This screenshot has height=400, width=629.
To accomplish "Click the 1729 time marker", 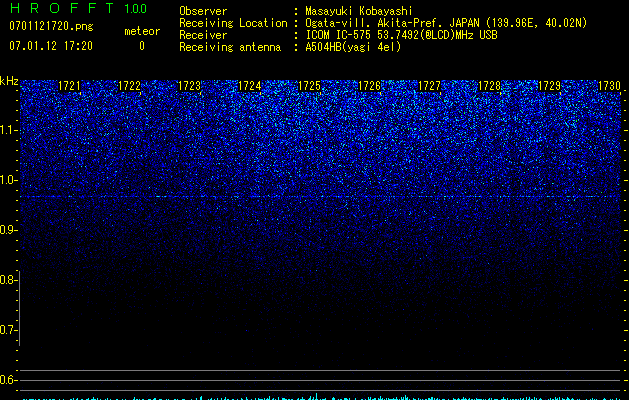I will (549, 86).
